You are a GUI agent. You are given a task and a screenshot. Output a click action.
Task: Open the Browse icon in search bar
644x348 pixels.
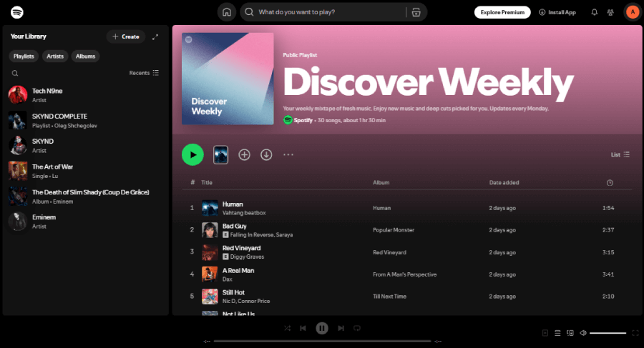click(416, 12)
